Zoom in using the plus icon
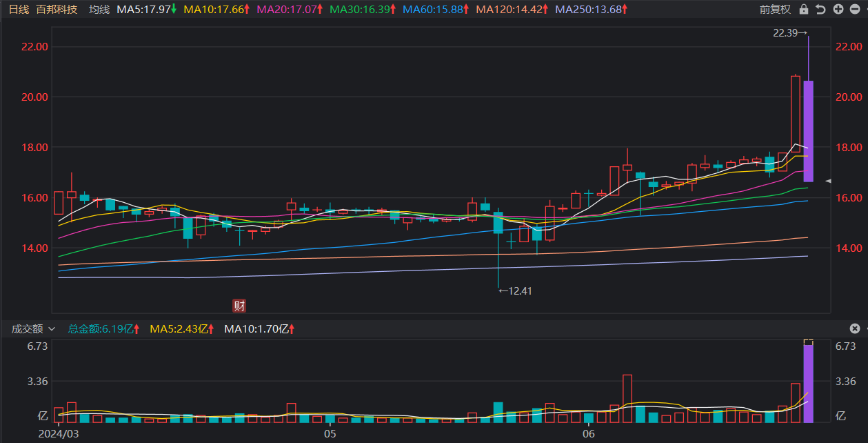Screen dimensions: 868x443 [838, 10]
